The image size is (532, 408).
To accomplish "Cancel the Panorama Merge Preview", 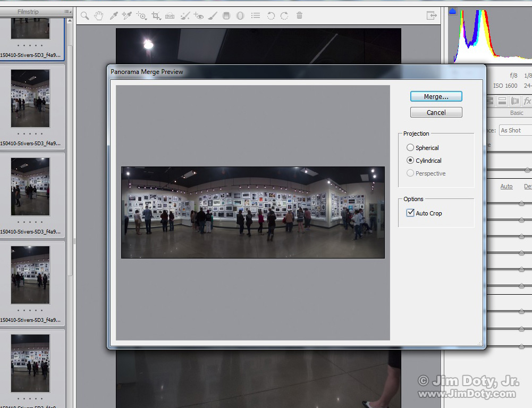I will click(436, 112).
